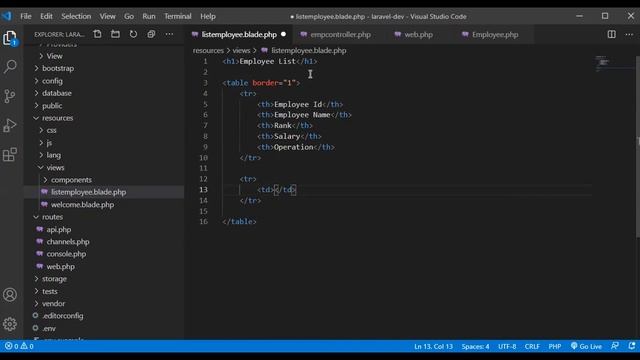Viewport: 640px width, 360px height.
Task: Collapse the views folder
Action: (55, 168)
